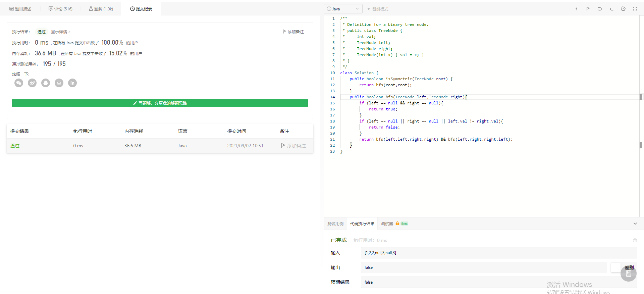Image resolution: width=644 pixels, height=294 pixels.
Task: Collapse the result panel with chevron
Action: tap(635, 224)
